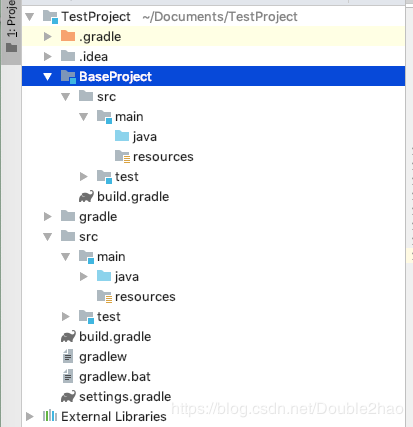Expand java arrow under root src main
413x427 pixels.
84,277
